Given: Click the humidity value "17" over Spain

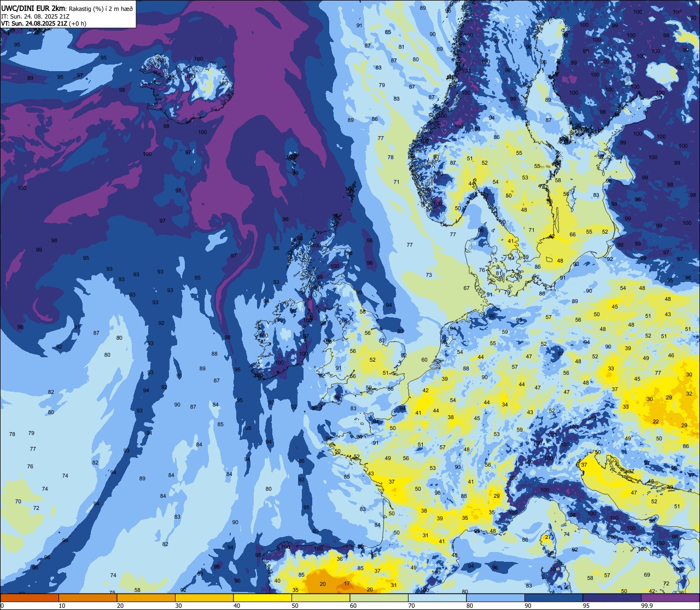Looking at the screenshot, I should [347, 583].
